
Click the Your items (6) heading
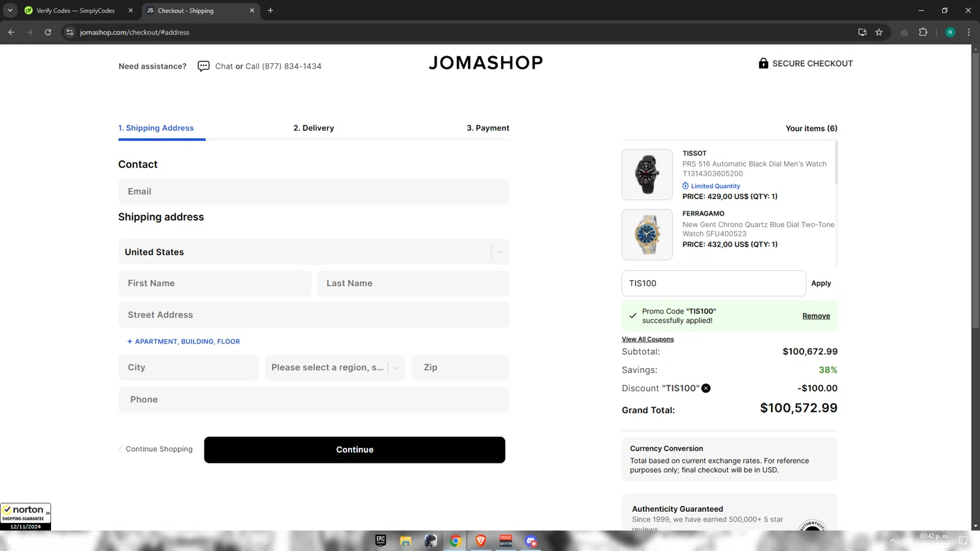point(811,128)
